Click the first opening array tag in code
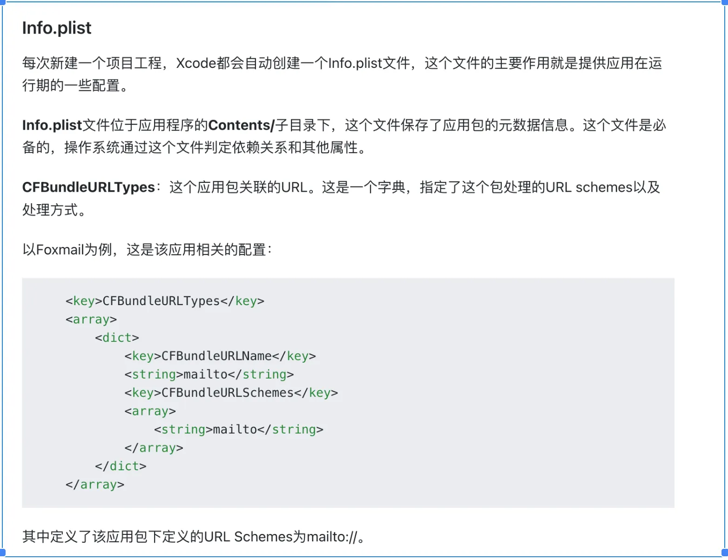Image resolution: width=728 pixels, height=560 pixels. pyautogui.click(x=91, y=320)
